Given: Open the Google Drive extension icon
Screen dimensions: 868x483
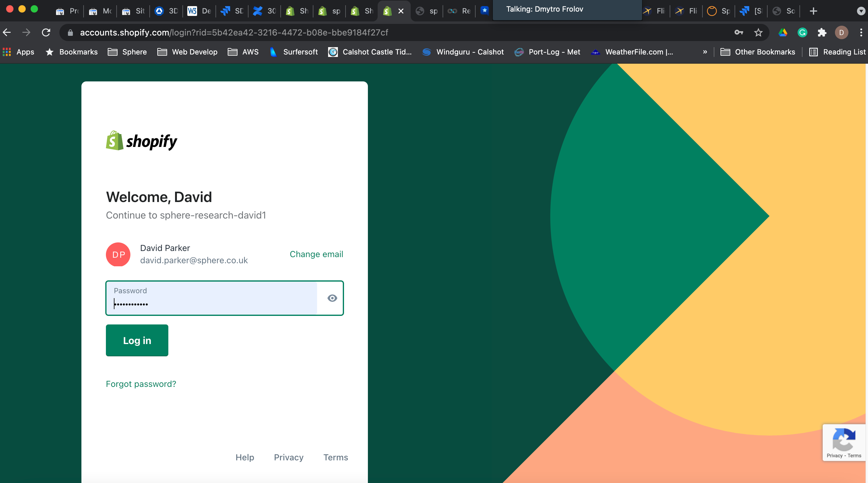Looking at the screenshot, I should pyautogui.click(x=782, y=32).
